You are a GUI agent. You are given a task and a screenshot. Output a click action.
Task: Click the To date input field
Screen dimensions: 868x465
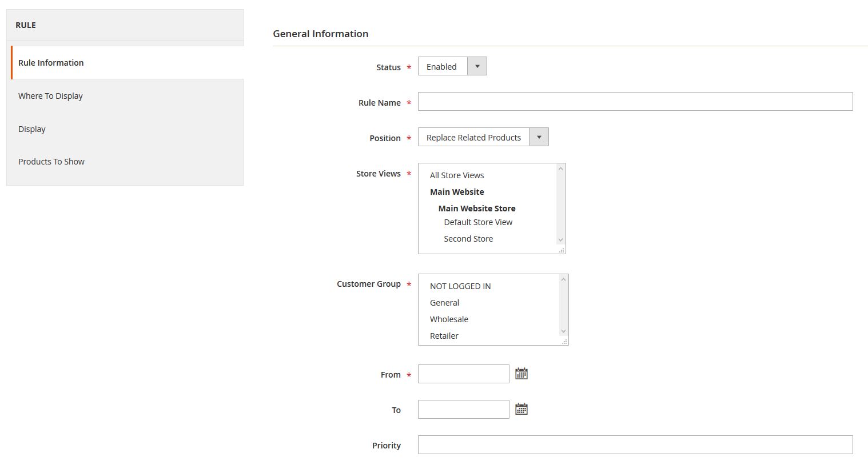tap(463, 410)
